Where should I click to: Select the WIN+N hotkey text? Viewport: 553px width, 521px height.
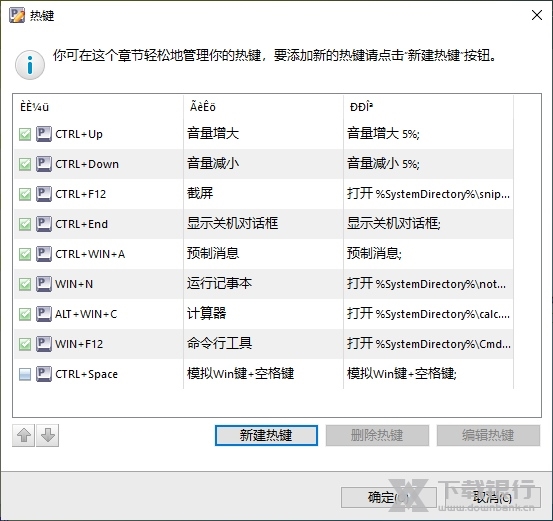(74, 284)
